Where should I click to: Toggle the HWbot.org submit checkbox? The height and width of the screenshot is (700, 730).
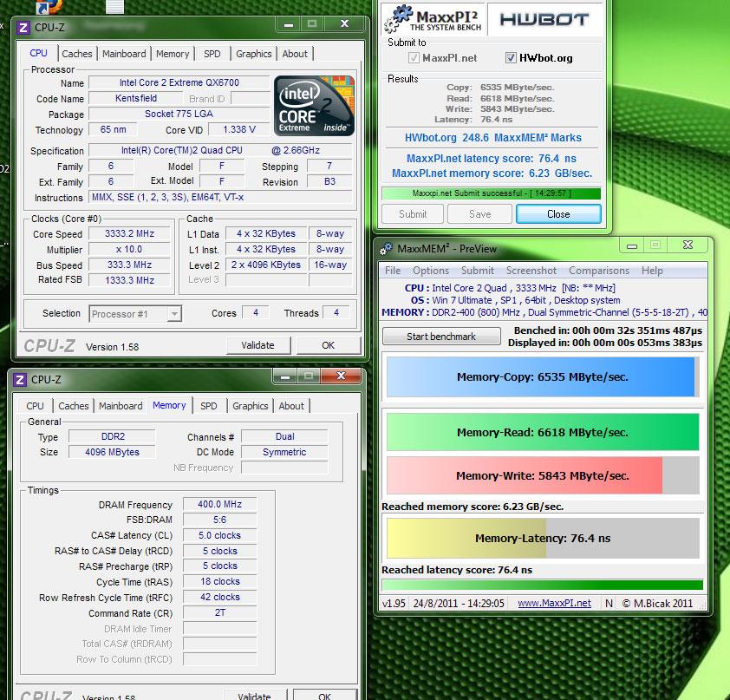(x=511, y=58)
